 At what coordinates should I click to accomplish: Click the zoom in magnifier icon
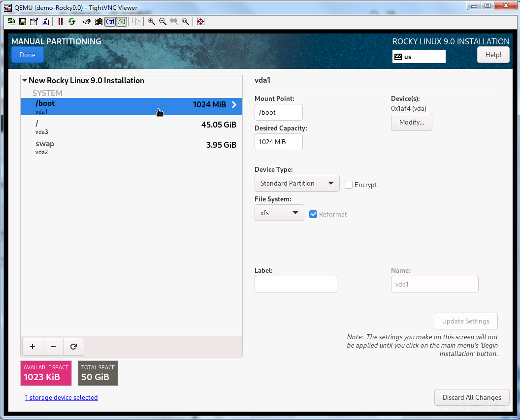click(151, 22)
